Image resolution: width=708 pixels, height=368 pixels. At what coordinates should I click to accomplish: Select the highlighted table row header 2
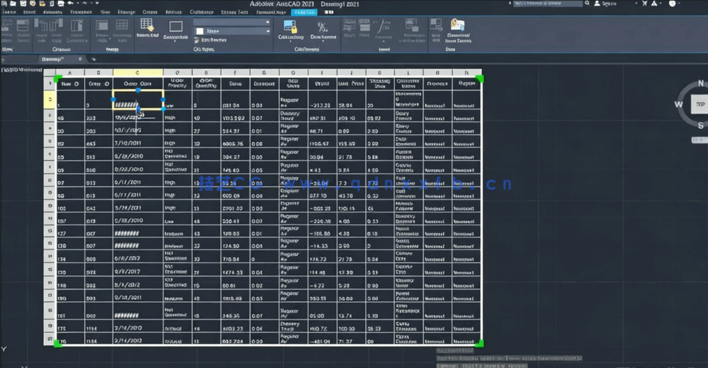pos(50,99)
